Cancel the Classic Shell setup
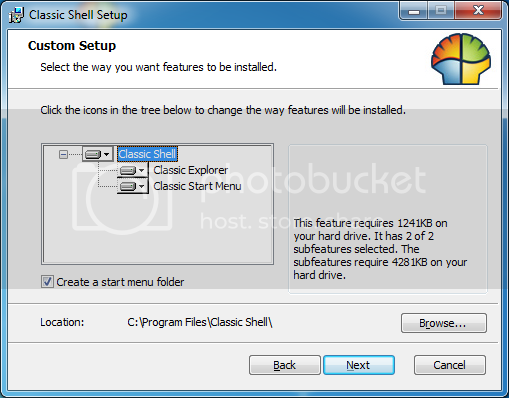Viewport: 509px width, 398px height. pyautogui.click(x=450, y=365)
